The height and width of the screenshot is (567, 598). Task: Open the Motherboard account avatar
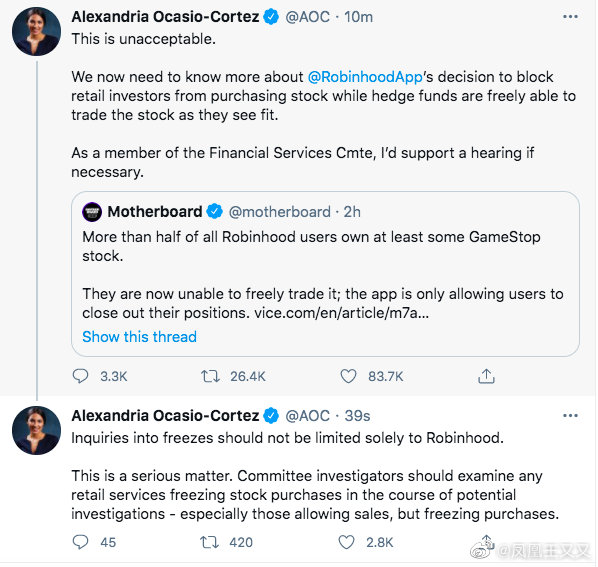point(92,212)
